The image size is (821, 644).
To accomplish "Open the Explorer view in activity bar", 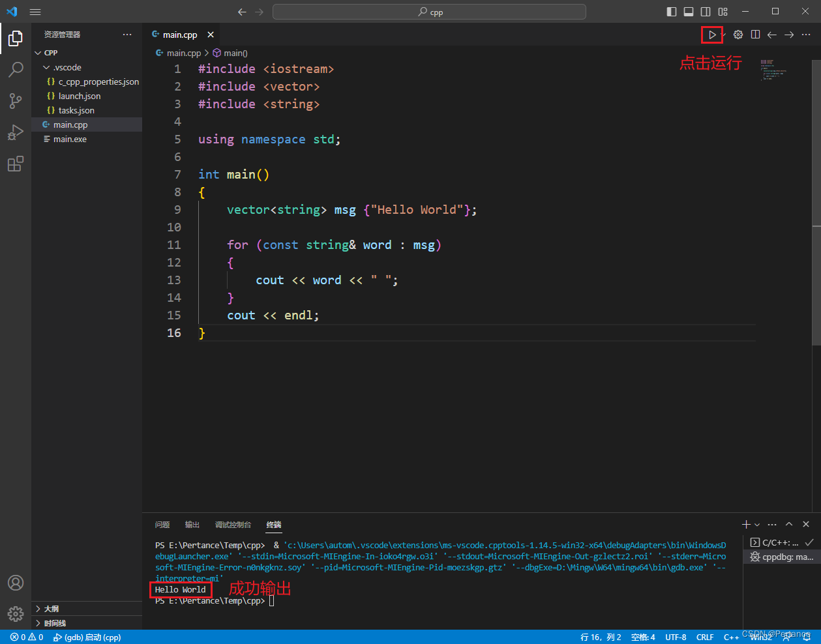I will [16, 38].
